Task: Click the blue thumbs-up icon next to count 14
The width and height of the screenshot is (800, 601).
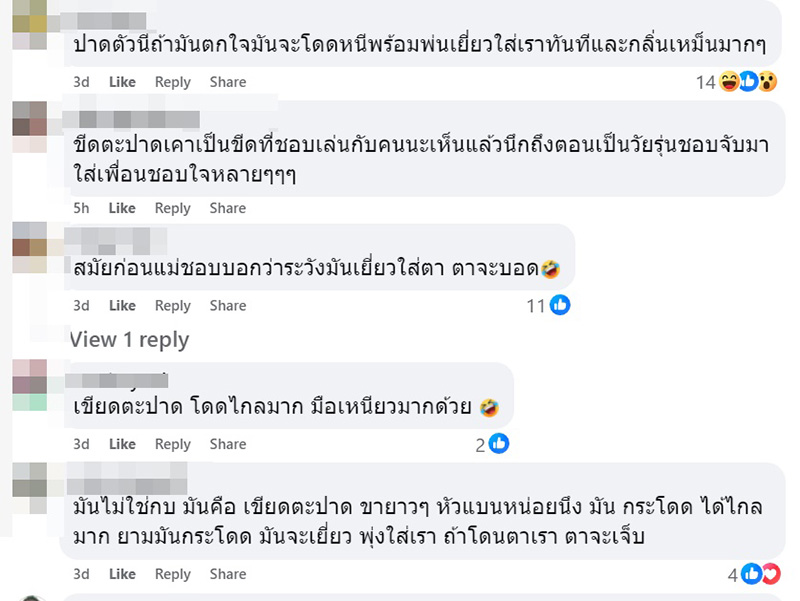Action: pyautogui.click(x=748, y=82)
